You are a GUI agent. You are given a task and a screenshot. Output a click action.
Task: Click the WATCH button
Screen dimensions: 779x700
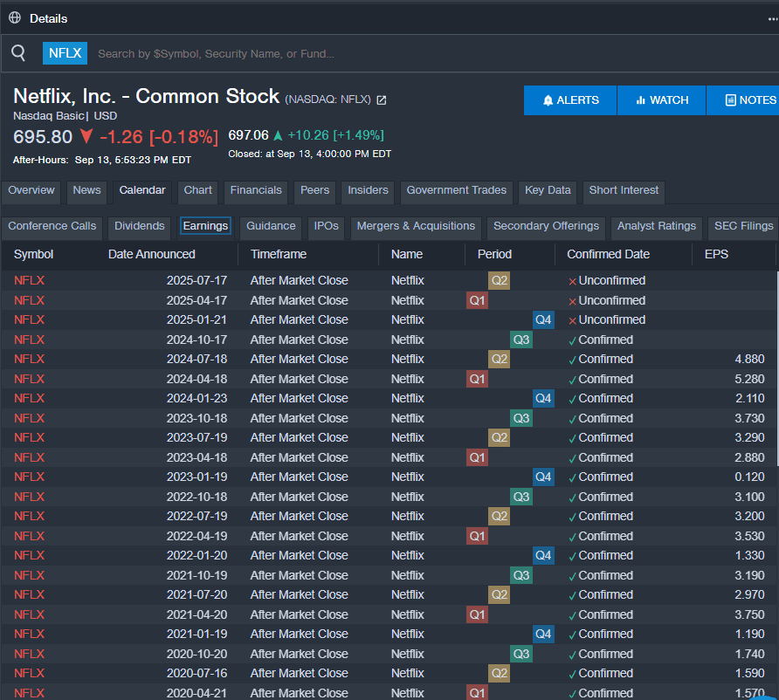pyautogui.click(x=662, y=100)
